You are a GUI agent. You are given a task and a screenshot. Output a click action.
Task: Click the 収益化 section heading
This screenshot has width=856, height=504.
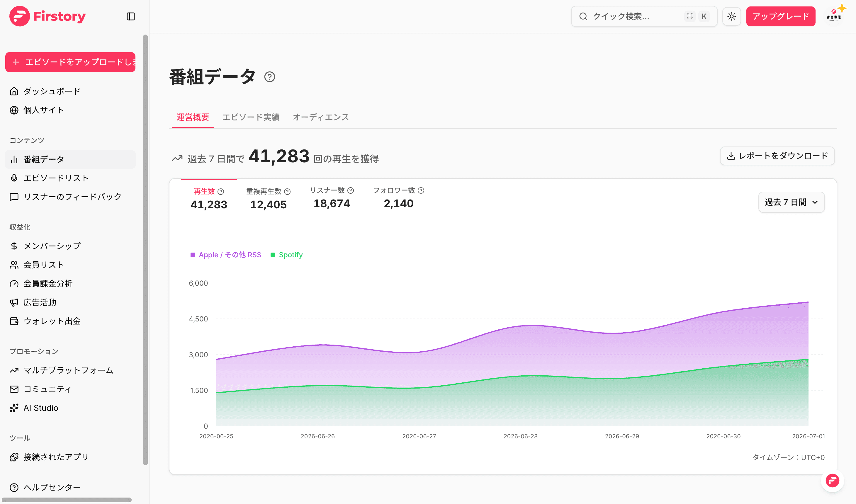pos(20,227)
